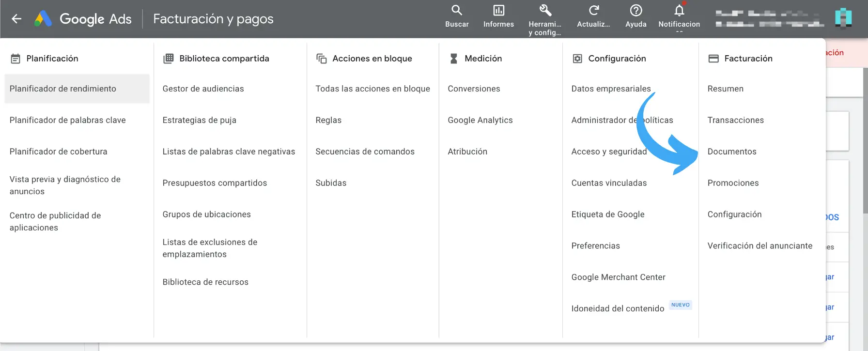Open Idoneidad del contenido
The image size is (868, 351).
tap(618, 308)
